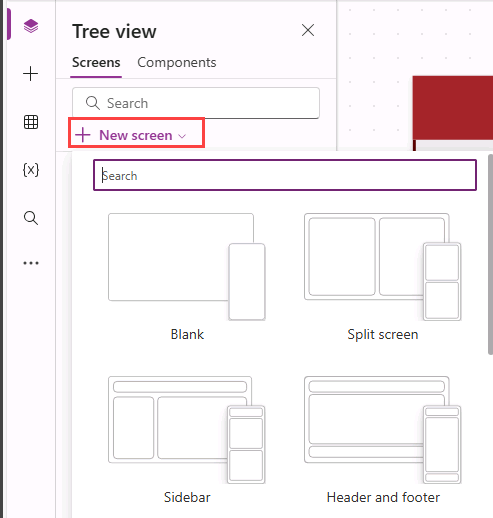The width and height of the screenshot is (493, 518).
Task: Click the red header on the canvas
Action: pos(453,108)
